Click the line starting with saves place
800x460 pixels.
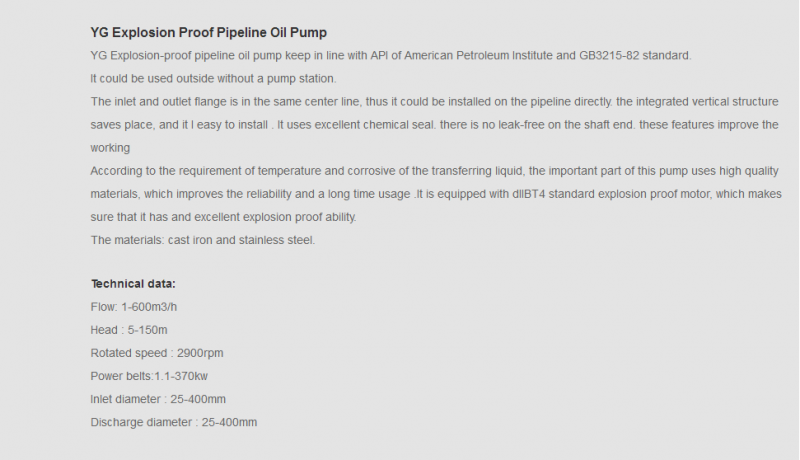[435, 125]
